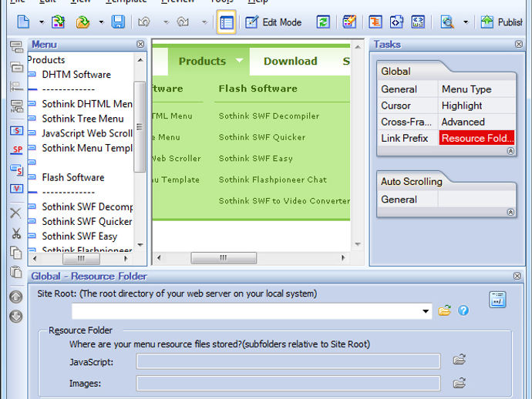Click the Menu panel vertical scrollbar thumb
The height and width of the screenshot is (399, 532).
pos(140,127)
